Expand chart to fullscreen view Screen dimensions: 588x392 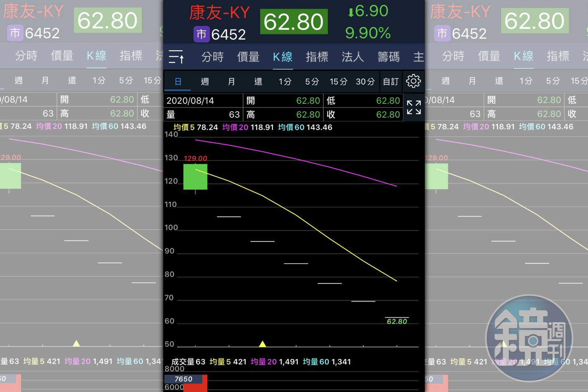tap(414, 107)
